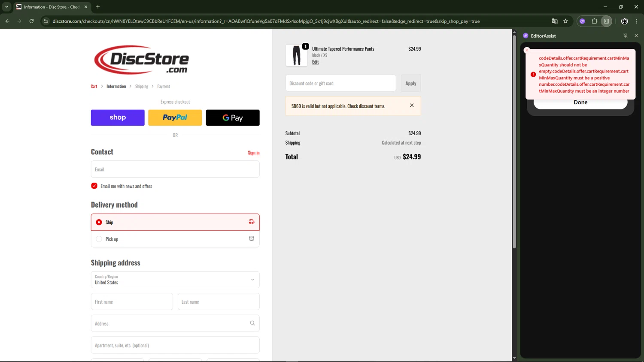Viewport: 644px width, 362px height.
Task: Uncheck Email me with news and offers
Action: point(94,186)
